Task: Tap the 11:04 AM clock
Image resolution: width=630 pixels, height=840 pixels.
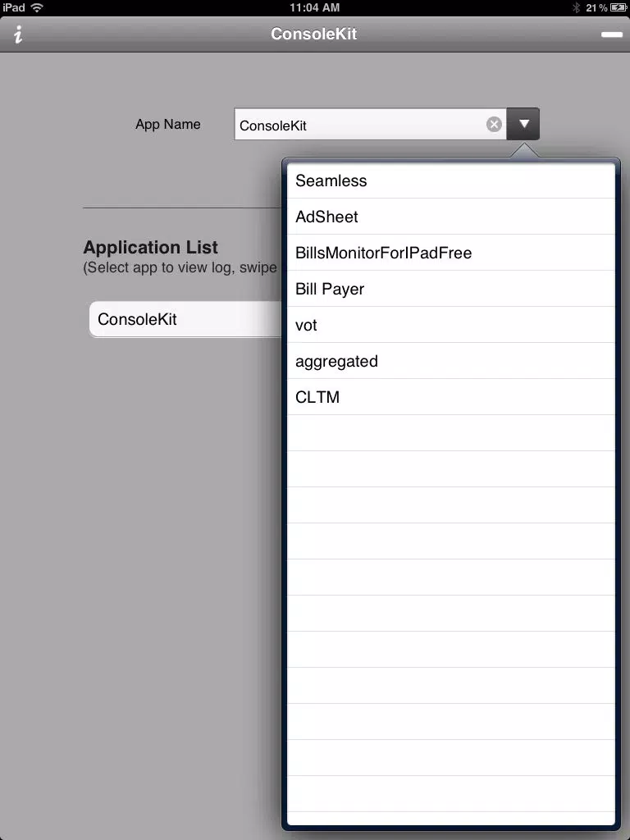Action: [314, 7]
